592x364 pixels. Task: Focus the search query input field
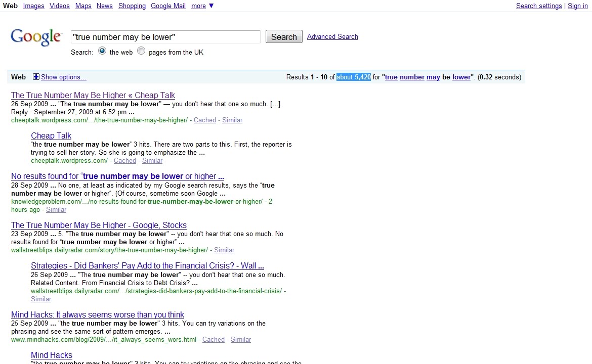pyautogui.click(x=165, y=36)
